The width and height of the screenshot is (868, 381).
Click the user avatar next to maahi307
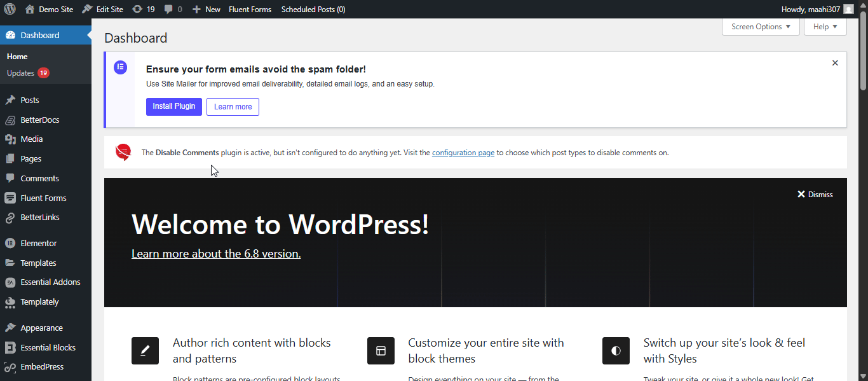point(848,10)
